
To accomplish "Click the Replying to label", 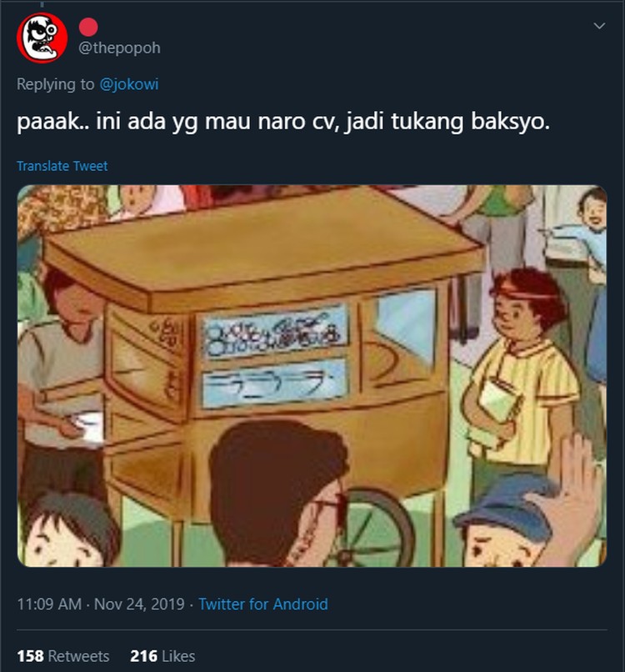I will coord(55,84).
